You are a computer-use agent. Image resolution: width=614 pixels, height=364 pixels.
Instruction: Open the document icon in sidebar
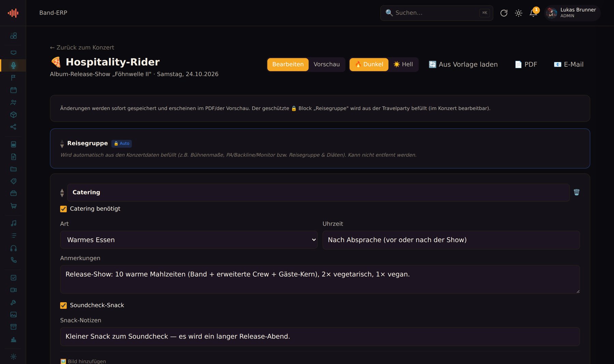click(13, 157)
